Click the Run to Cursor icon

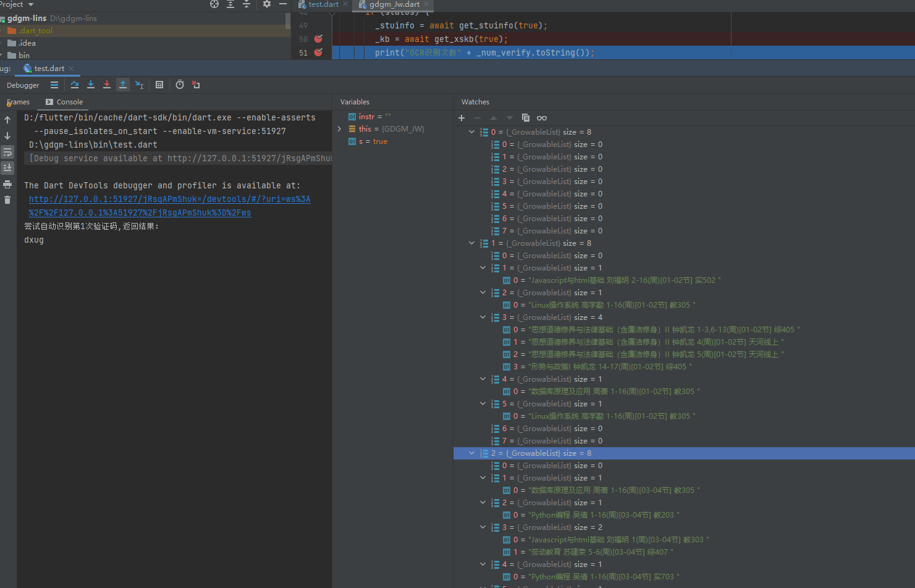point(140,85)
